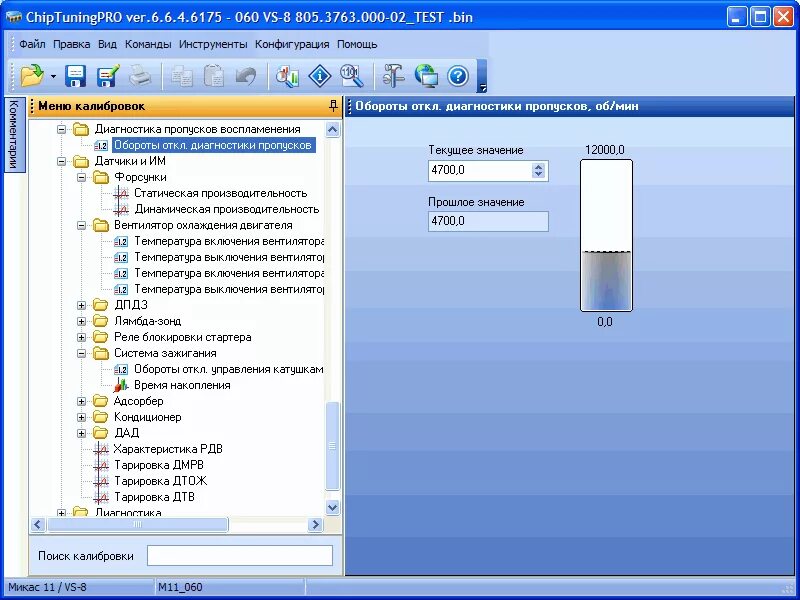Viewport: 800px width, 600px height.
Task: Open the hammer and wrench tools icon
Action: (393, 76)
